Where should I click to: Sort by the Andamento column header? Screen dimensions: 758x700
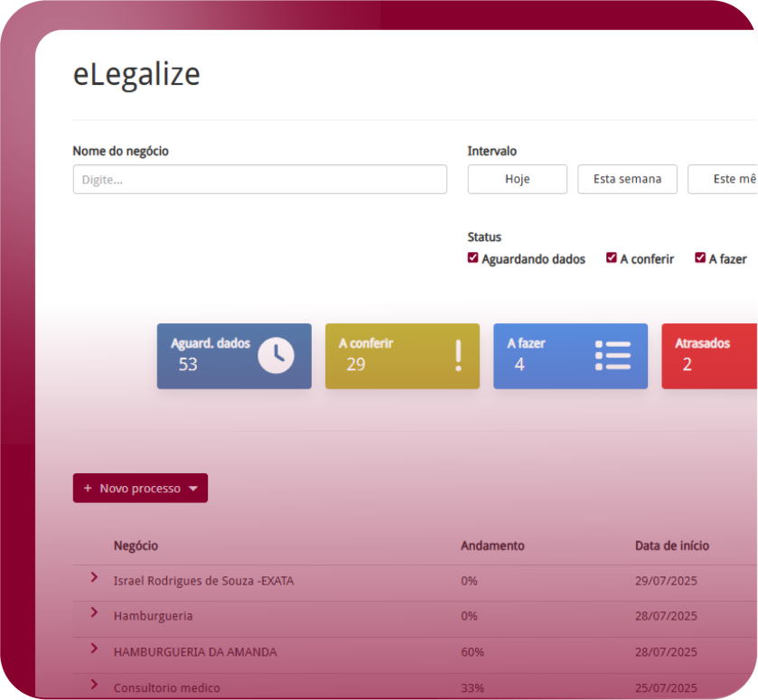[x=492, y=546]
